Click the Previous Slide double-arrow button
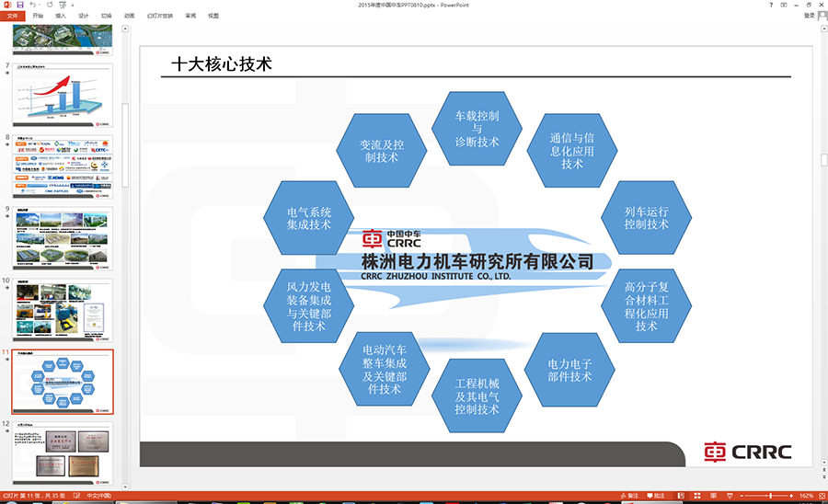 coord(824,470)
